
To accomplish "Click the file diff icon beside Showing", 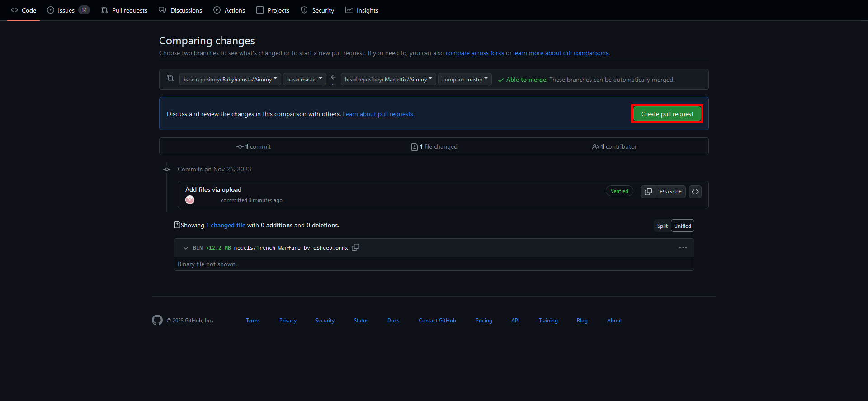I will (177, 225).
